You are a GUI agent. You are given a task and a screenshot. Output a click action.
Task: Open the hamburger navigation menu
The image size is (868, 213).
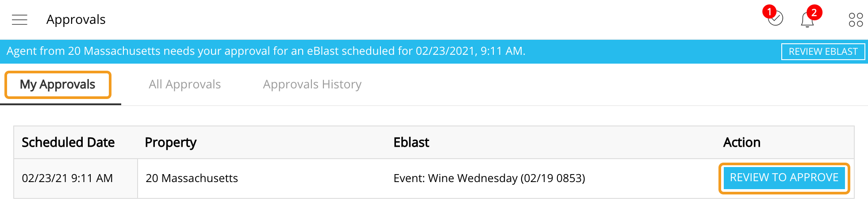click(19, 19)
